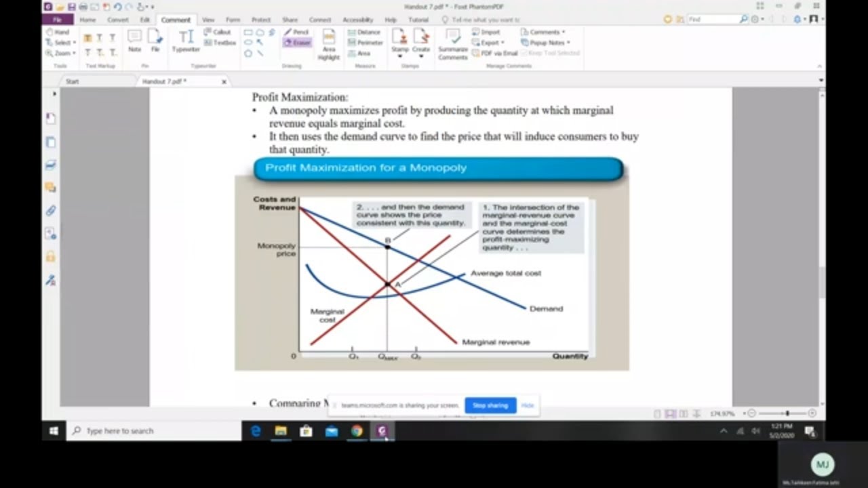Select the Pencil drawing tool
Image resolution: width=868 pixels, height=488 pixels.
click(x=296, y=32)
